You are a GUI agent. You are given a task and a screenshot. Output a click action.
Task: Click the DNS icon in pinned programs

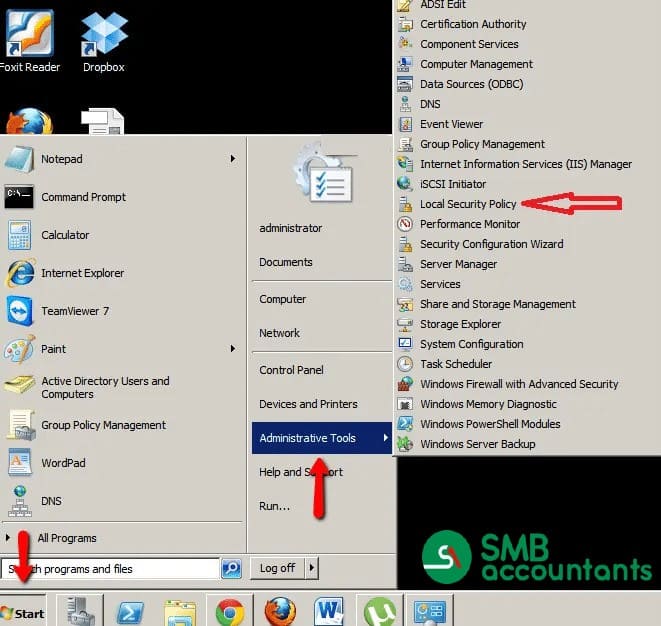[19, 501]
